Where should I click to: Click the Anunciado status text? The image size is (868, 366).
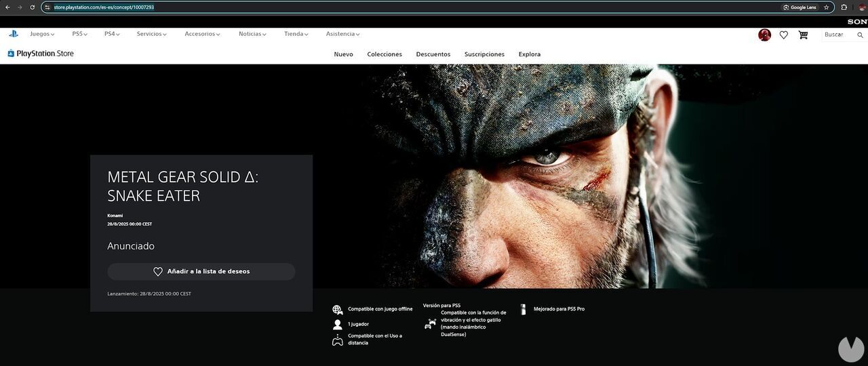(131, 246)
